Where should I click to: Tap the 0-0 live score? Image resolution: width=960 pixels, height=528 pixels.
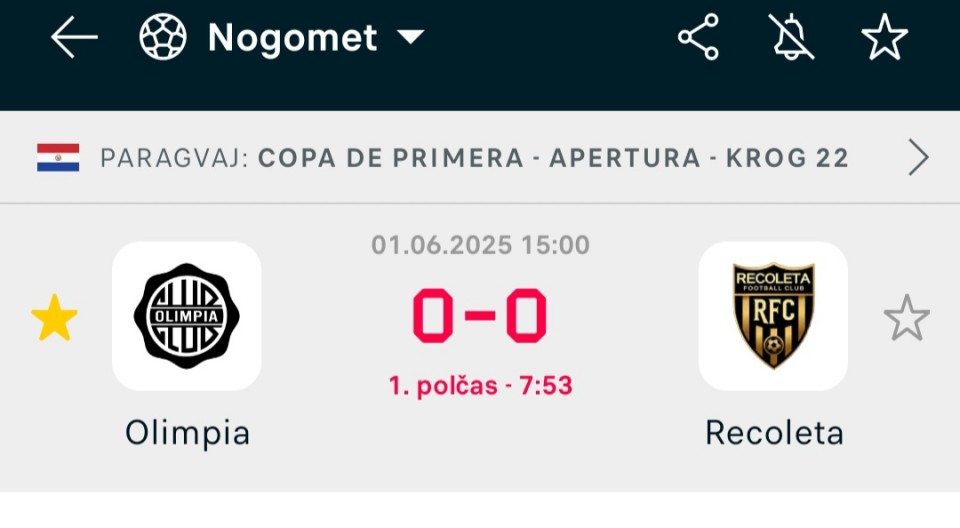point(479,316)
